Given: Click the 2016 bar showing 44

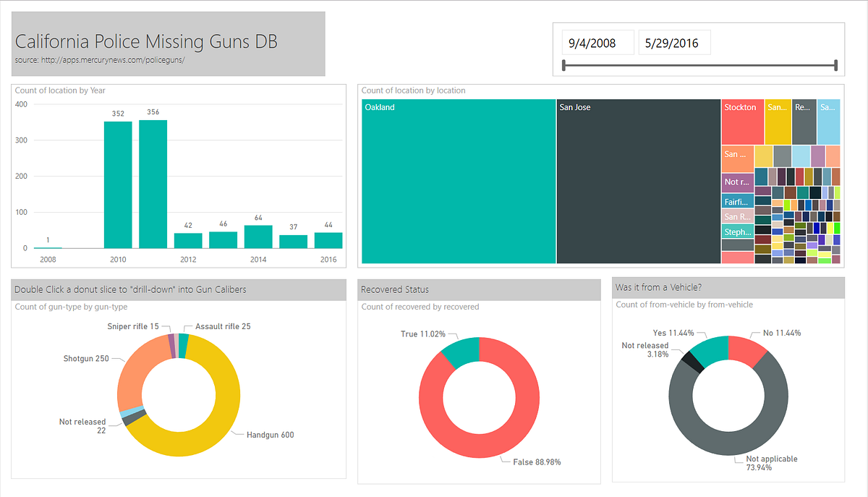Looking at the screenshot, I should 328,239.
